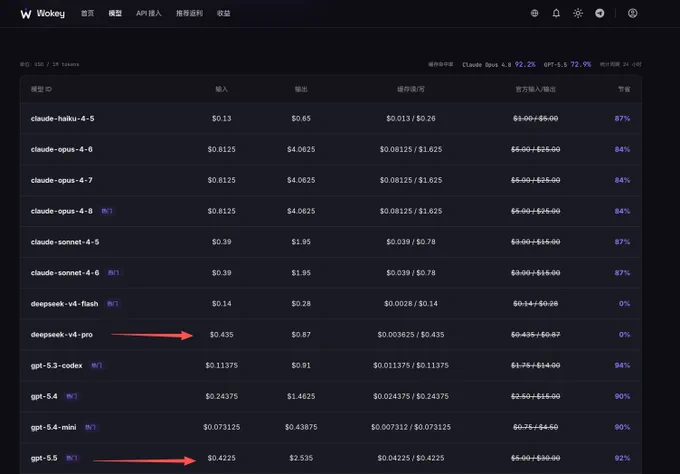
Task: Click the Wokey brand name
Action: click(x=51, y=13)
